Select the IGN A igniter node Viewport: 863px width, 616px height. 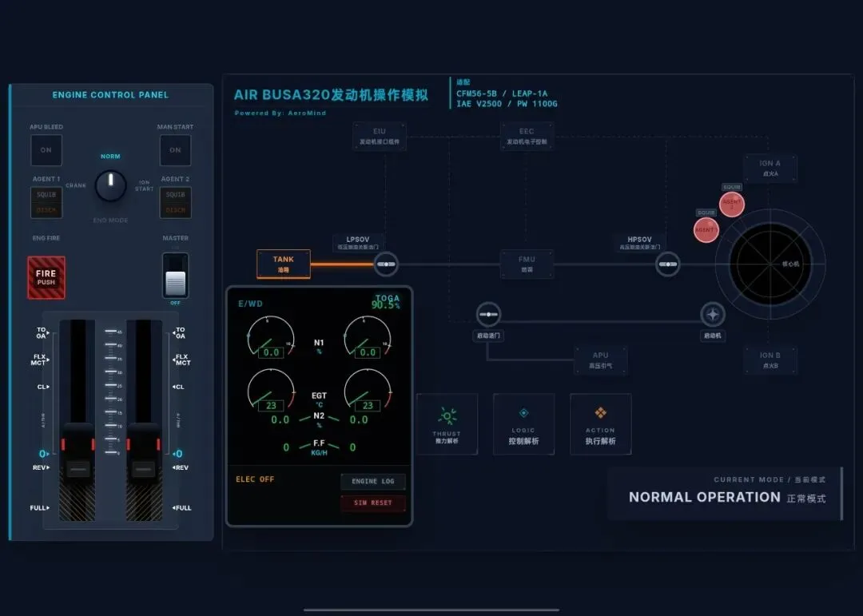pos(770,168)
